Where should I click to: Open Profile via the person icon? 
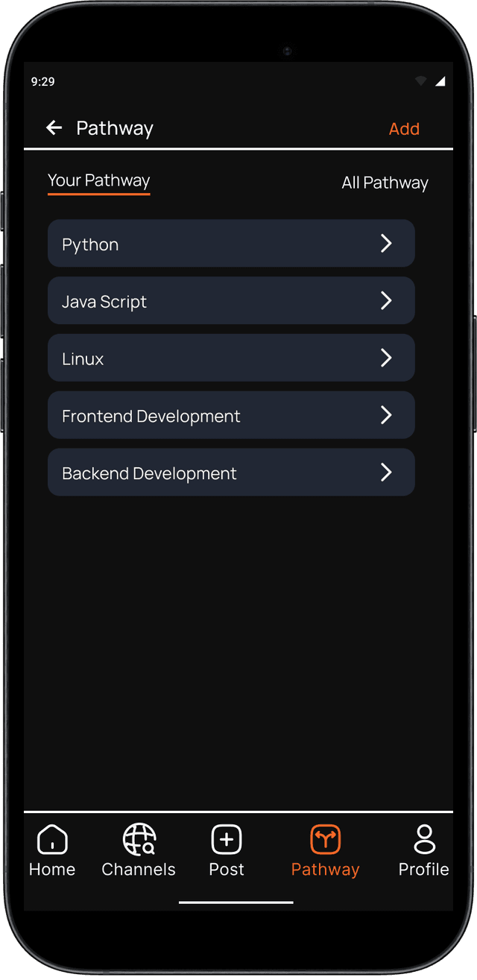point(424,839)
